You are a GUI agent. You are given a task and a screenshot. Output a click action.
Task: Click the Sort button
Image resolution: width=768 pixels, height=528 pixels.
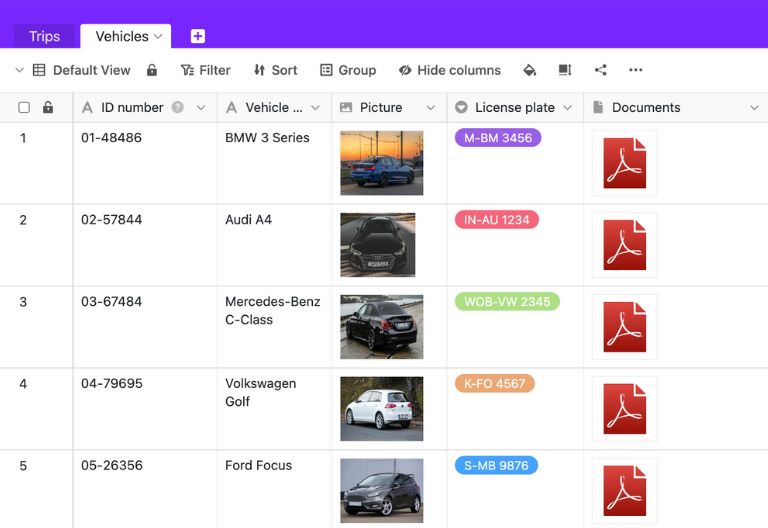[x=275, y=70]
